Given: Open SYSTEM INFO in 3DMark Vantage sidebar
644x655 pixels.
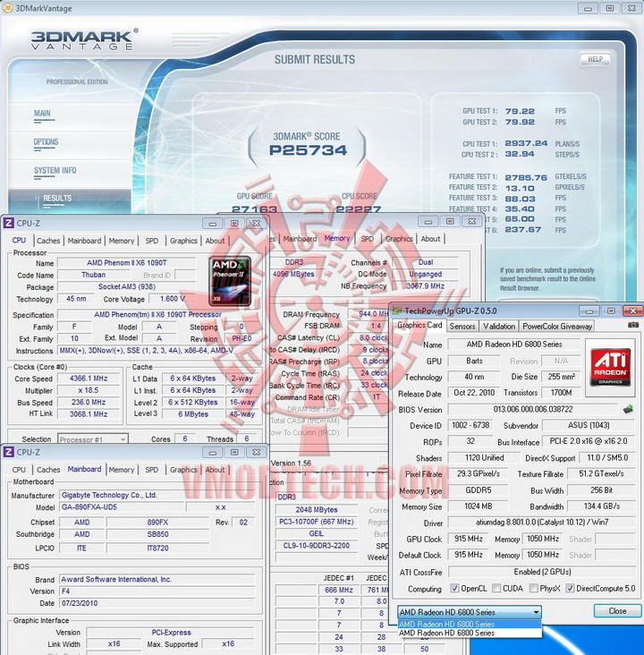Looking at the screenshot, I should pos(55,170).
